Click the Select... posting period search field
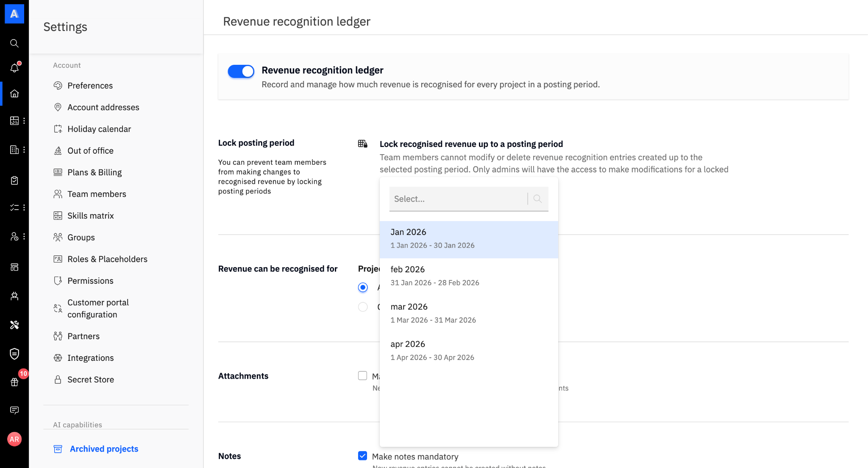 [x=458, y=199]
